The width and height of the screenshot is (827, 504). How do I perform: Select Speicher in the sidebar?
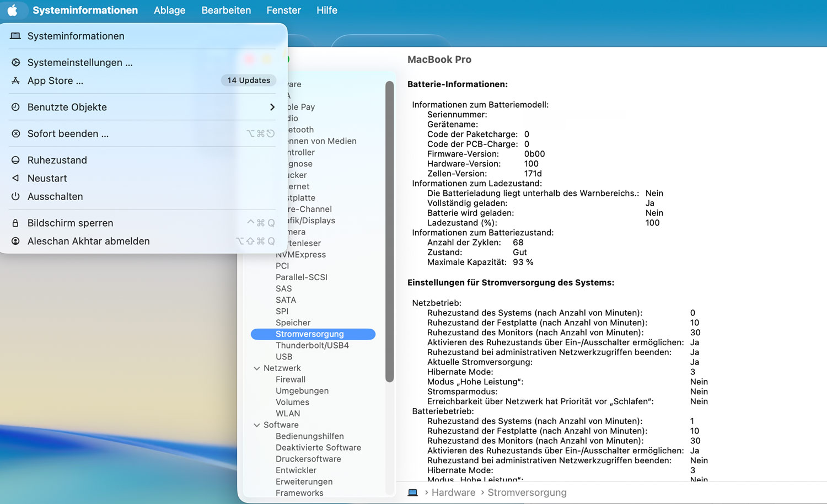(293, 323)
